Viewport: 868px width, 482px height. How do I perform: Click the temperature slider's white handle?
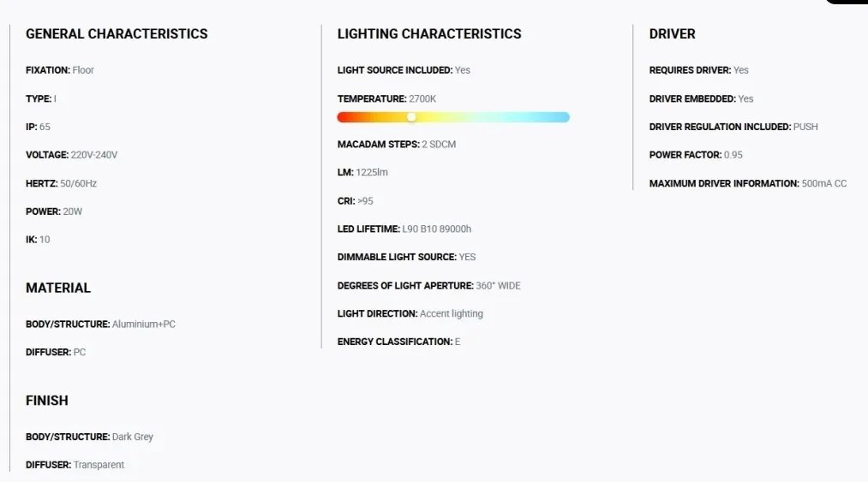coord(411,117)
